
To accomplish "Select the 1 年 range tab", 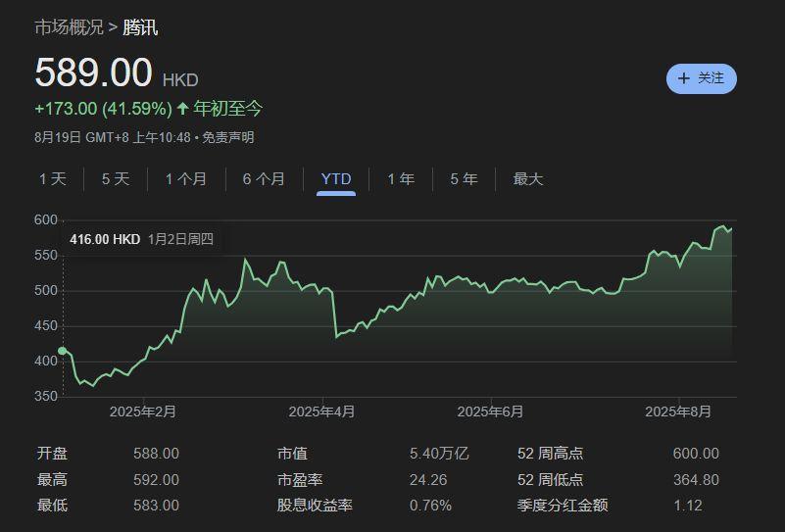I will (x=401, y=178).
